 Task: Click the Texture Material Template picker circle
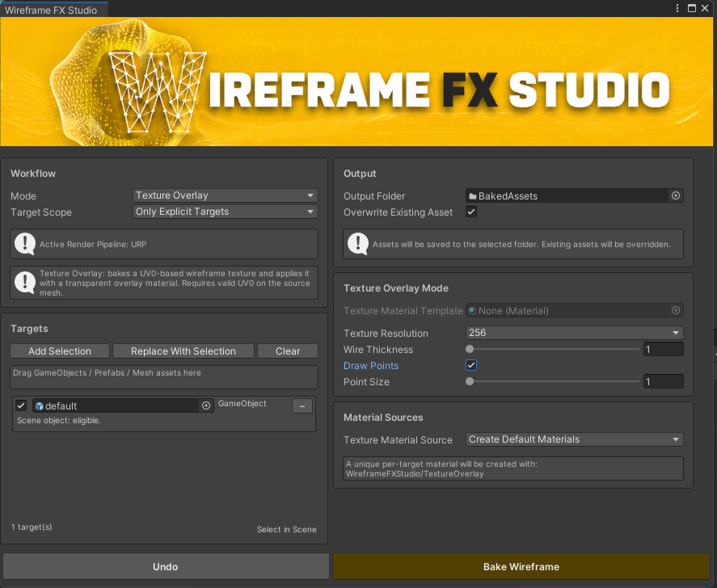(676, 310)
